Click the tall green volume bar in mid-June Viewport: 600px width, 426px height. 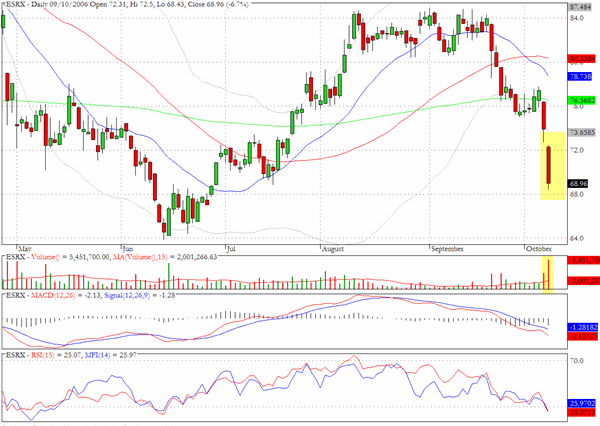coord(169,276)
